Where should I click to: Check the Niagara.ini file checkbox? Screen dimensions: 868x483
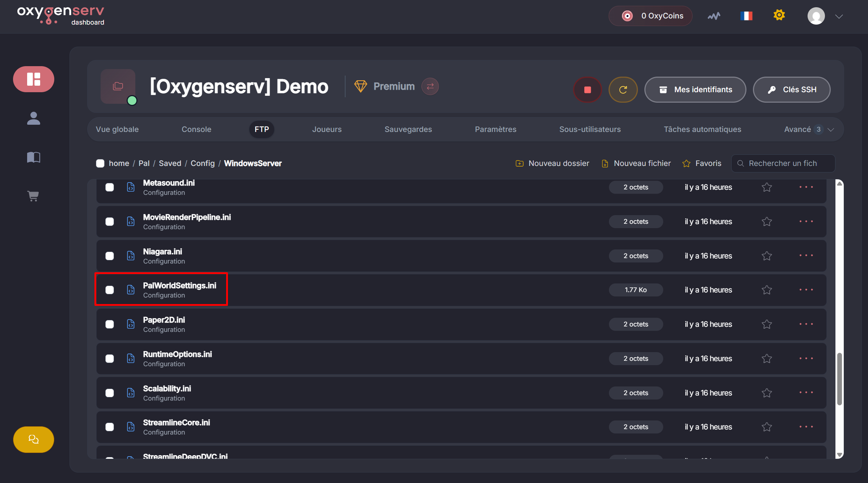click(110, 256)
